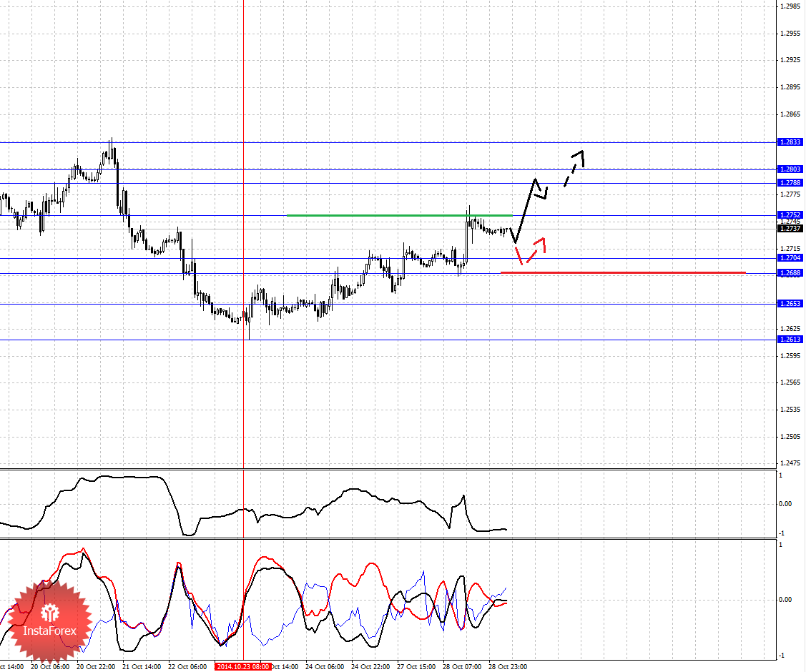
Task: Click the 1.2752 price level label
Action: [790, 215]
